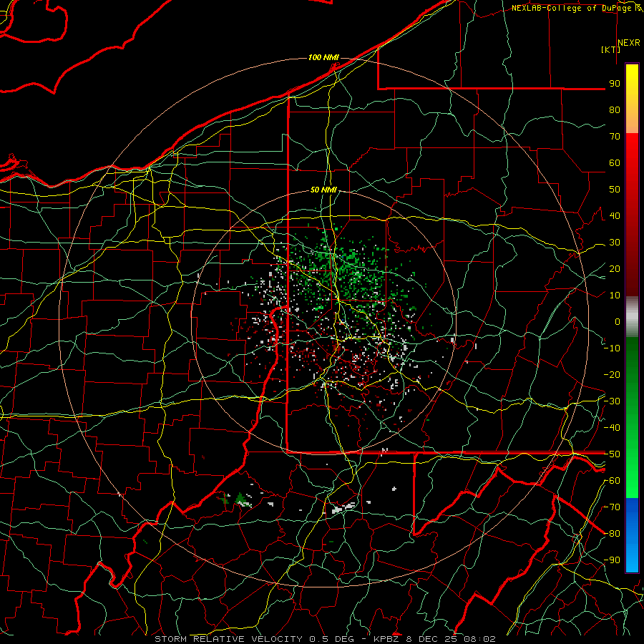Click the gray zero-velocity segment of color bar
The image size is (644, 644).
click(632, 316)
